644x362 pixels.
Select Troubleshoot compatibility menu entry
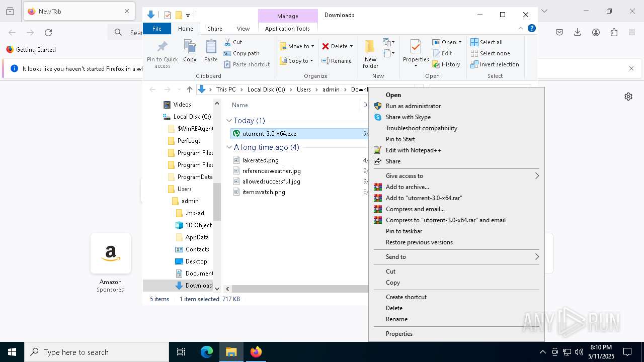(x=456, y=128)
